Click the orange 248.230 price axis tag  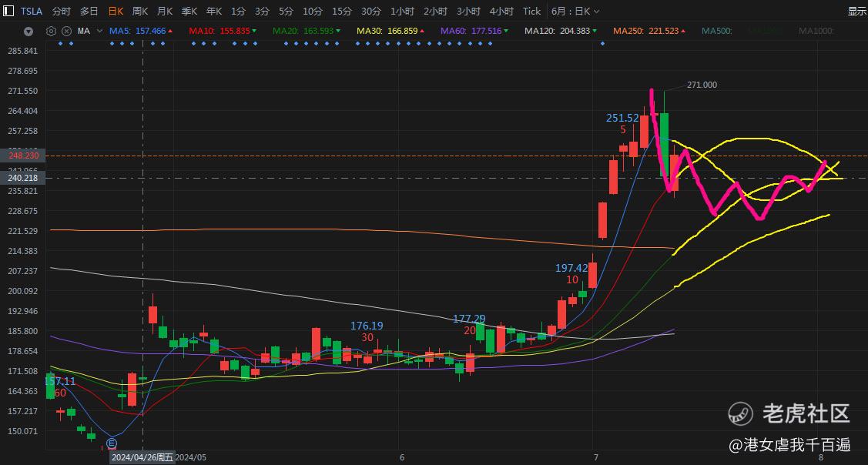[x=22, y=156]
